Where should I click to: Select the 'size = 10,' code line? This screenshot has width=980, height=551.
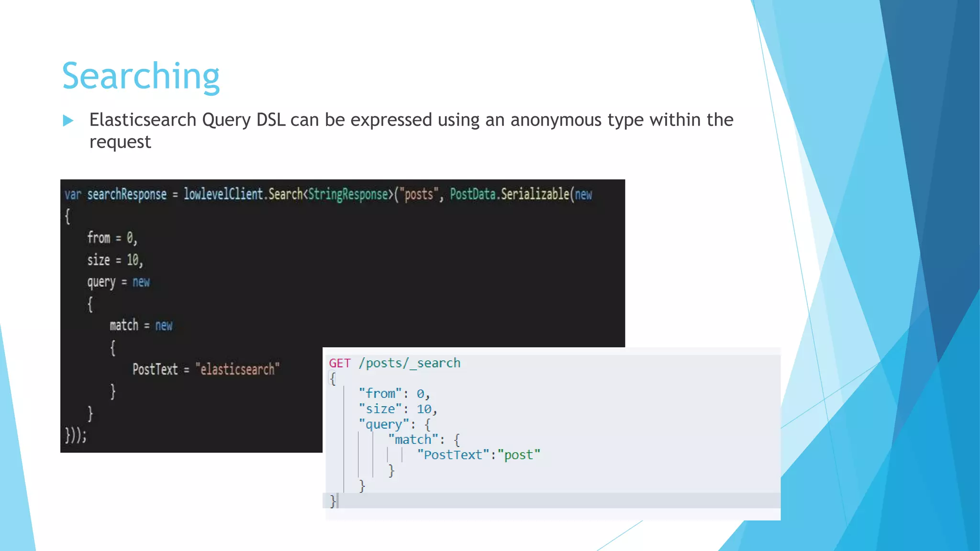pyautogui.click(x=115, y=260)
